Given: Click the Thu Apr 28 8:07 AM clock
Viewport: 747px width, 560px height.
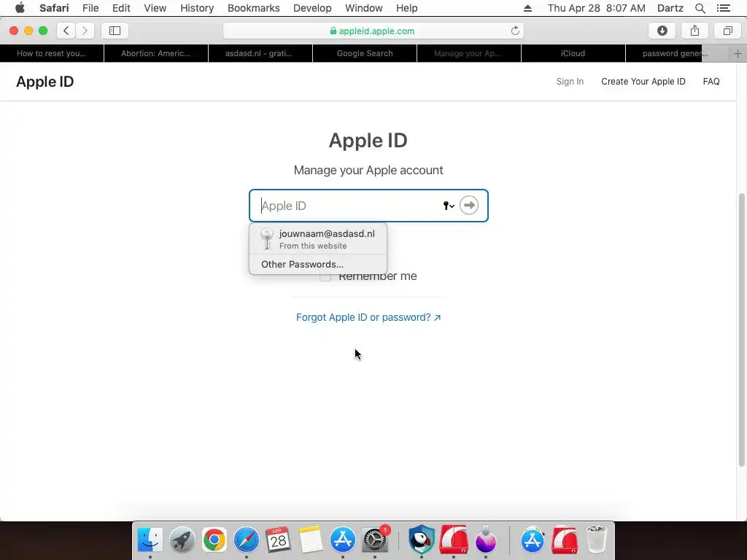Looking at the screenshot, I should (597, 8).
